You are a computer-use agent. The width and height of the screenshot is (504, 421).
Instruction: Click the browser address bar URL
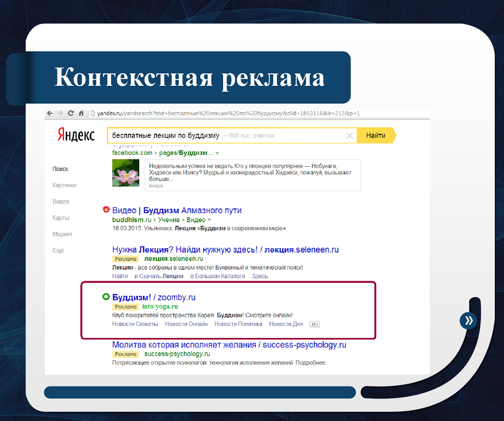point(228,113)
